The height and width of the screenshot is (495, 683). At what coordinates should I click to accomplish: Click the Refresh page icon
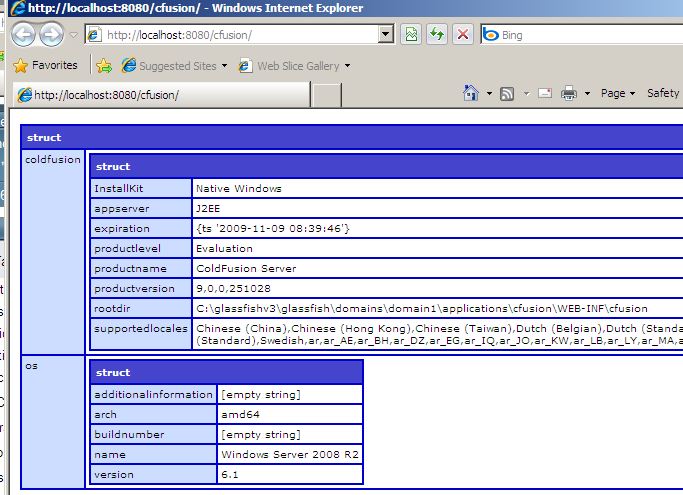coord(437,35)
